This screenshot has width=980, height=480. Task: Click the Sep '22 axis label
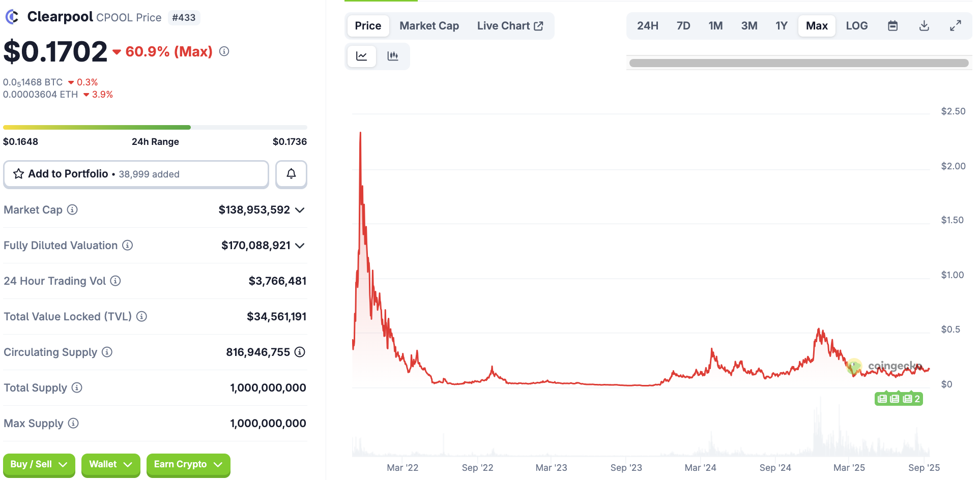click(477, 468)
